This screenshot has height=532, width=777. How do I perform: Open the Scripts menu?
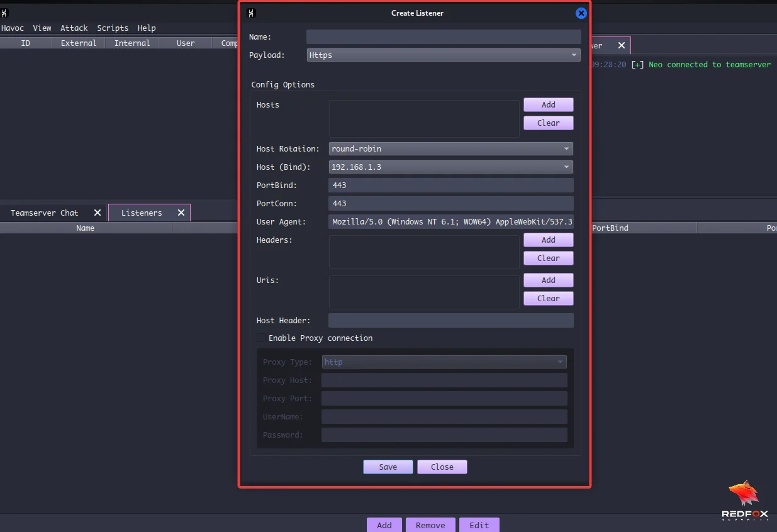tap(113, 28)
